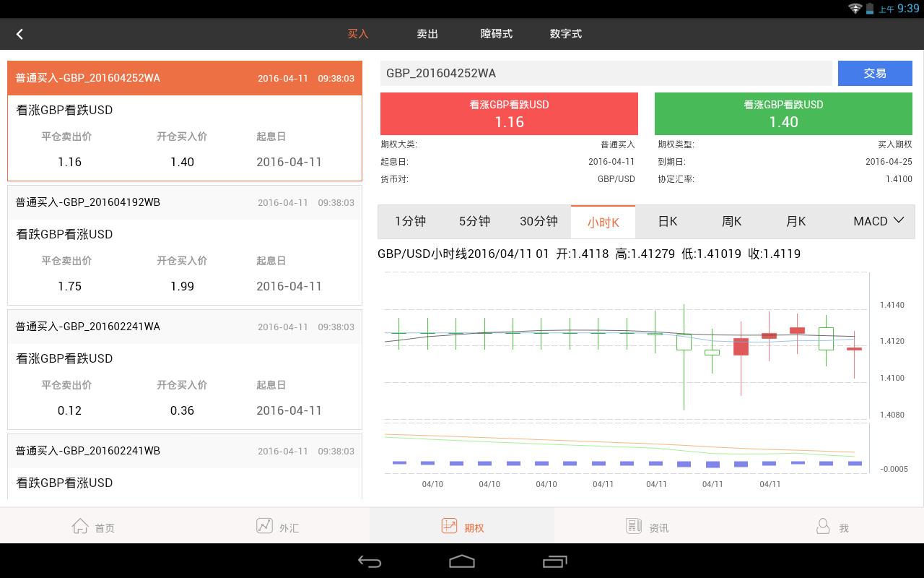Tap the Android recent apps button
This screenshot has width=924, height=578.
click(x=554, y=561)
